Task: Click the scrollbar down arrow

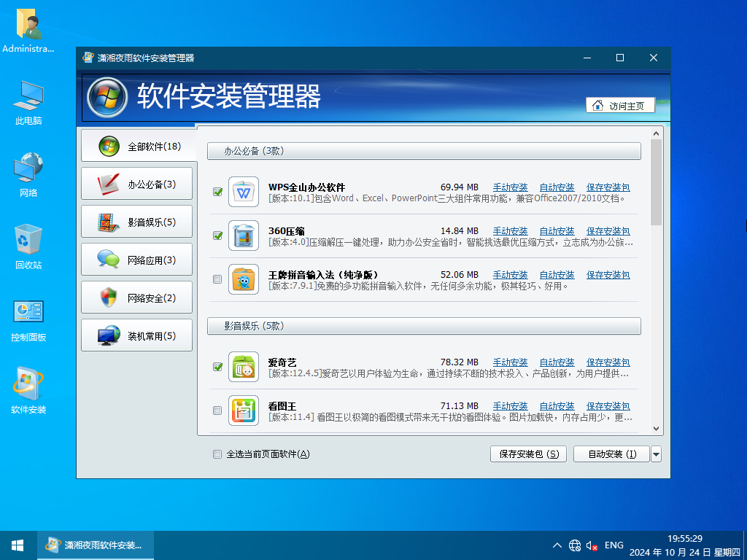Action: point(656,429)
